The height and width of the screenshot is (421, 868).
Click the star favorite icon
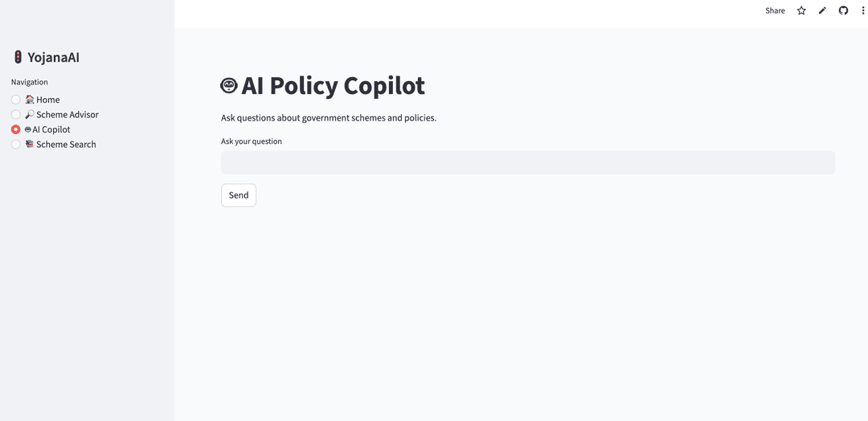801,10
